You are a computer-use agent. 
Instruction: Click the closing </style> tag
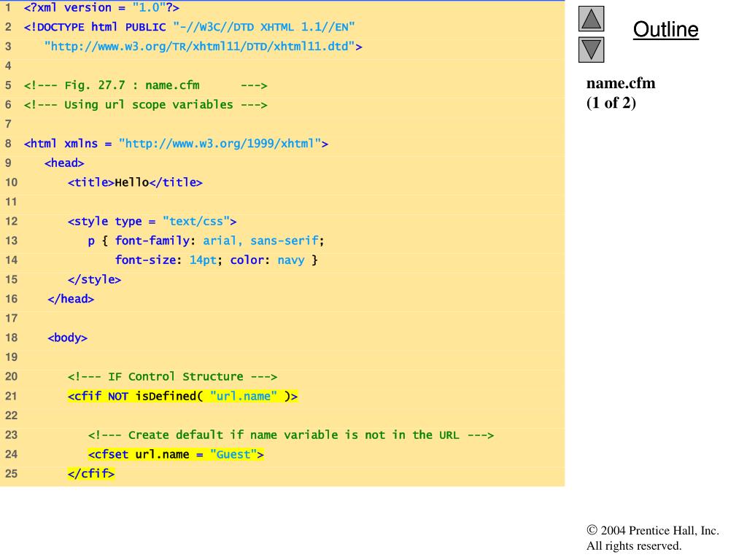point(94,279)
